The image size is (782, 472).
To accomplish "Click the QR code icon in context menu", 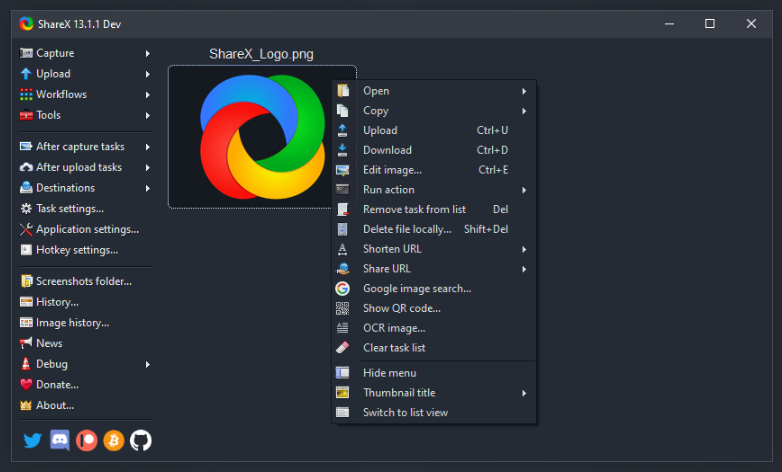I will point(343,308).
